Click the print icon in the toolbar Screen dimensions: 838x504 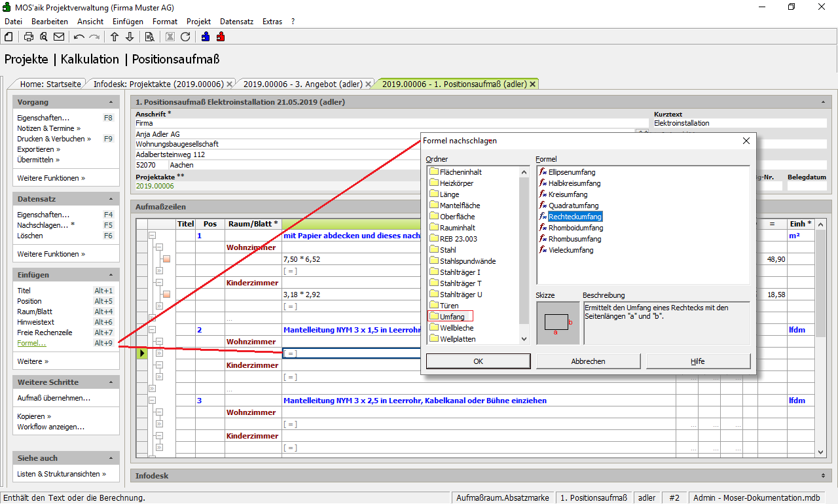(29, 37)
